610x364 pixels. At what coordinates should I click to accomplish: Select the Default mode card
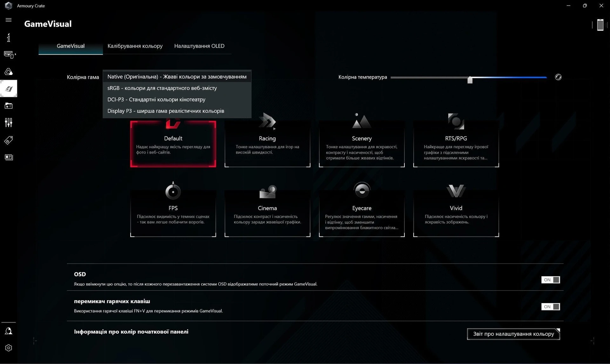173,144
